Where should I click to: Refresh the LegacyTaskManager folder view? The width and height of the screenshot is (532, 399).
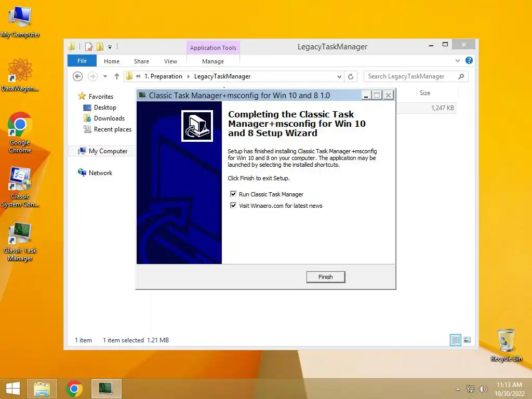[351, 77]
